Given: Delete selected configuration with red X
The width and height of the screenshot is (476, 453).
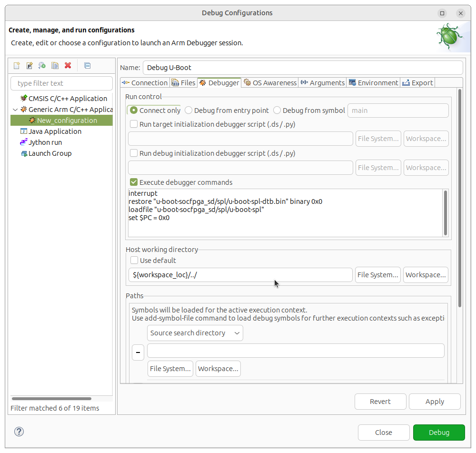Looking at the screenshot, I should coord(68,66).
